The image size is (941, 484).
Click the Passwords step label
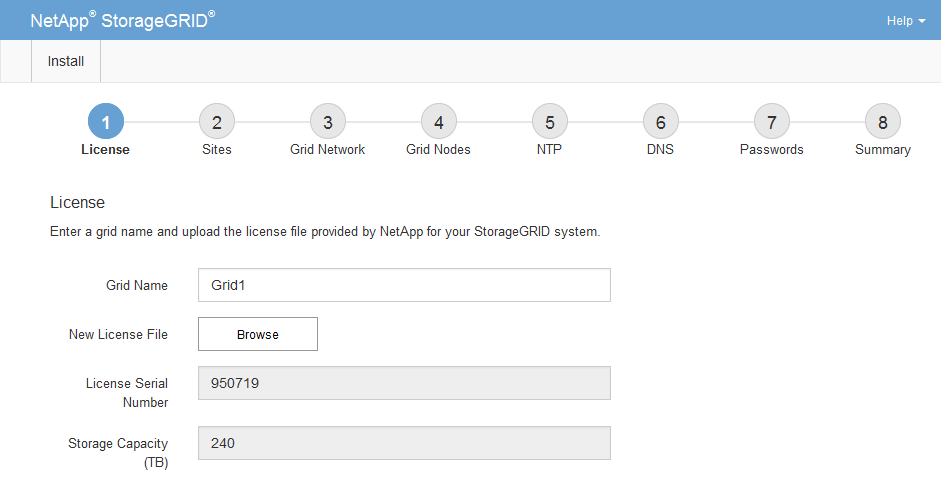pyautogui.click(x=771, y=150)
